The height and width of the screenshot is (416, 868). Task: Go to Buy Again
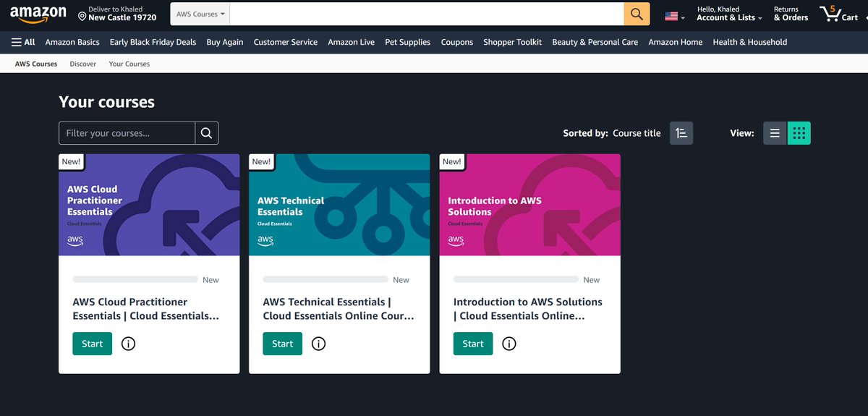(x=225, y=42)
